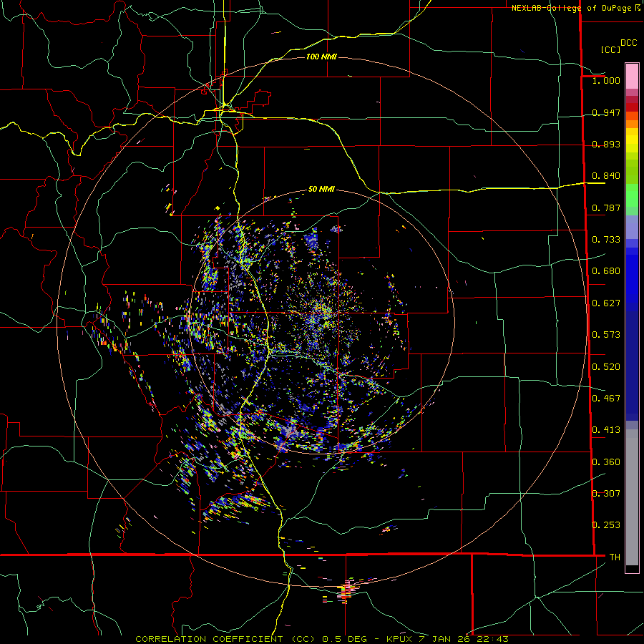Click the 0.840 scale value
Screen dimensions: 644x644
(606, 176)
